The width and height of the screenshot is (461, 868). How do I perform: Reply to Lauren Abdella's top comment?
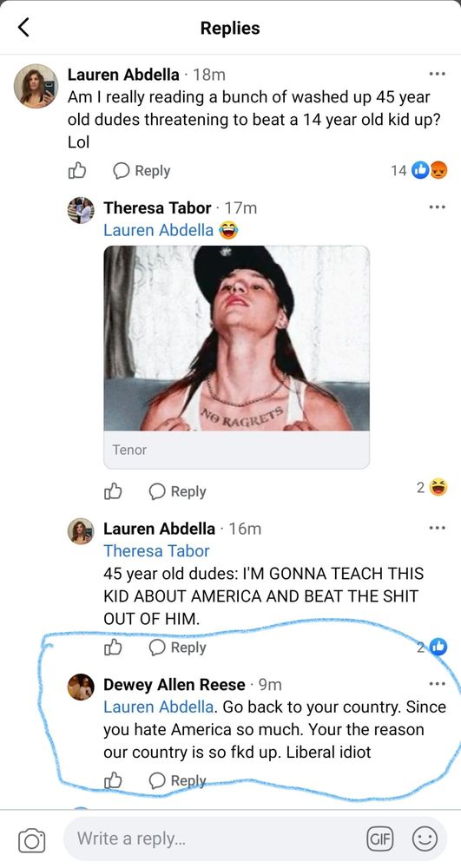(x=142, y=171)
